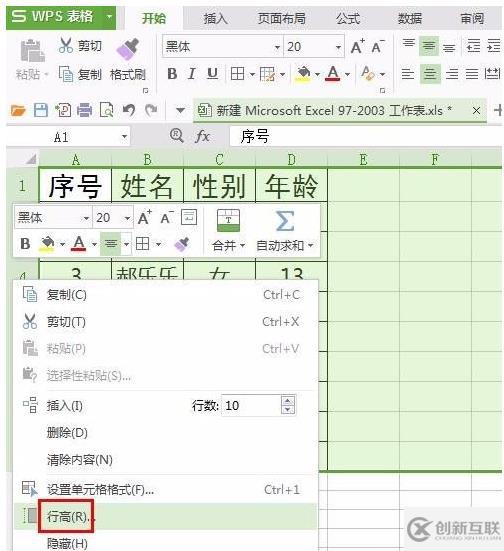
Task: Click the magnifier icon beside fx
Action: pos(176,136)
